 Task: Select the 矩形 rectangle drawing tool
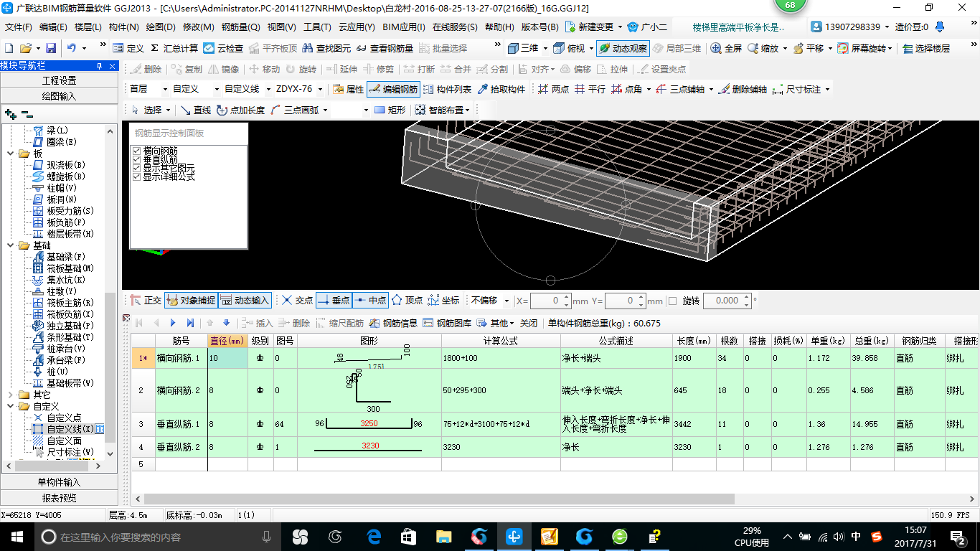pos(390,110)
